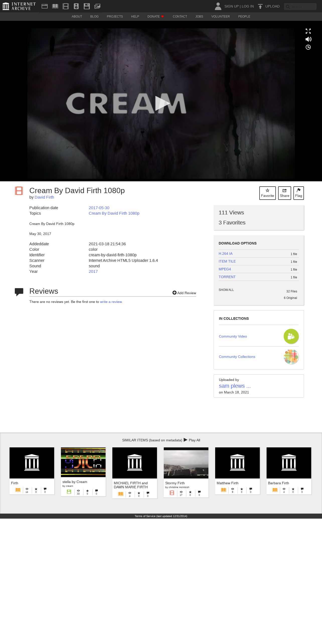322x644 pixels.
Task: Open the stella by Cream thumbnail
Action: [83, 462]
